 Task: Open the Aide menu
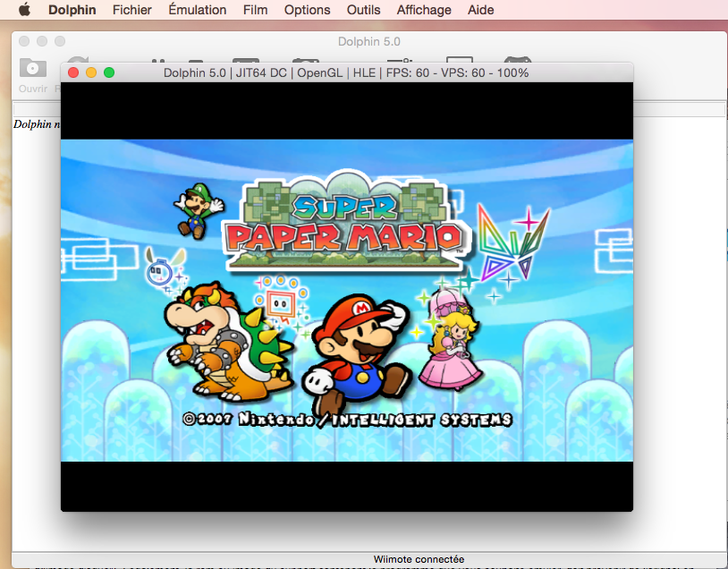tap(480, 10)
